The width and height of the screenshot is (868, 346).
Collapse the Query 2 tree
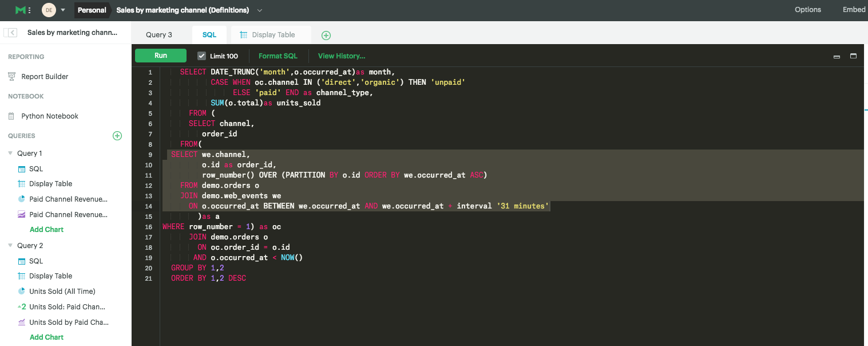tap(10, 246)
